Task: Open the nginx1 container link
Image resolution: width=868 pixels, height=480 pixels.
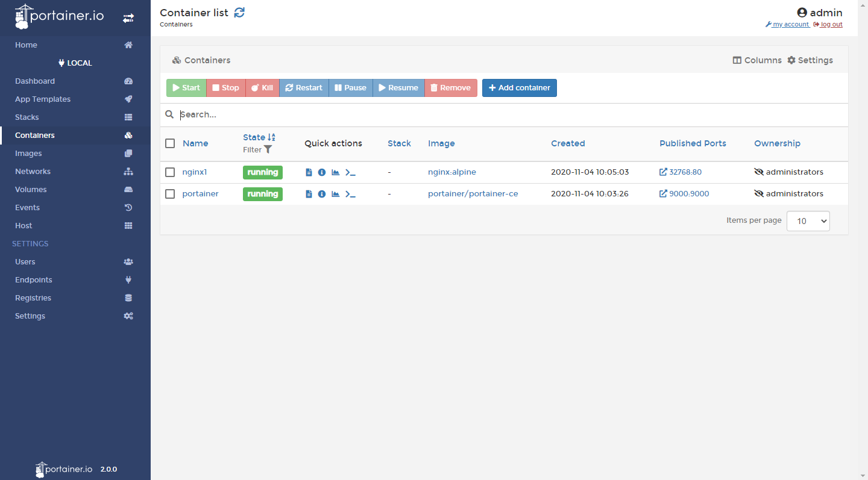Action: coord(195,172)
